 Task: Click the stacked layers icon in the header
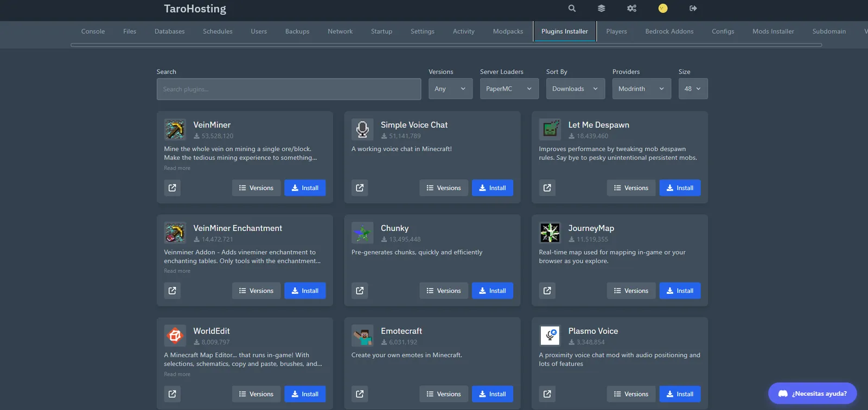601,8
